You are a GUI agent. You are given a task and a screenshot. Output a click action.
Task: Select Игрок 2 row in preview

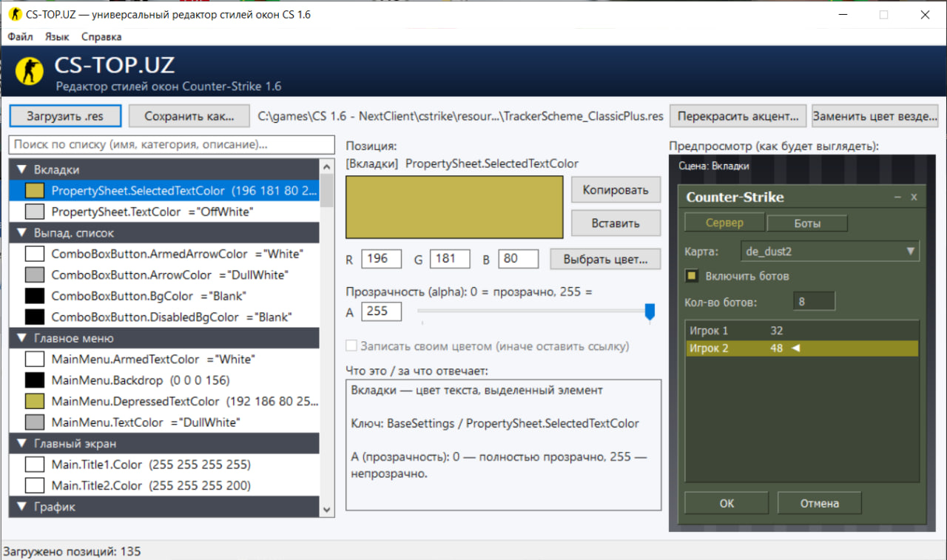(x=802, y=348)
